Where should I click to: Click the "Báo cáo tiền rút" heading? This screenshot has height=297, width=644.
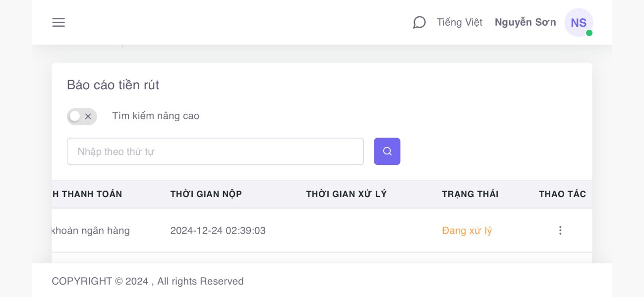(x=113, y=85)
